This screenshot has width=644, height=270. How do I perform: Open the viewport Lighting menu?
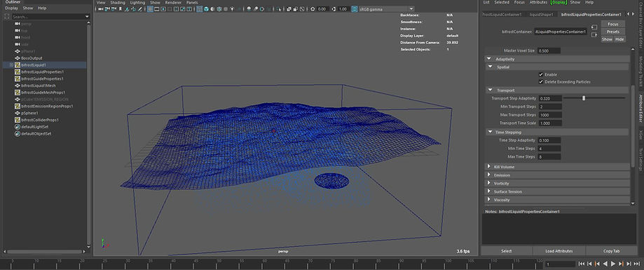pyautogui.click(x=137, y=3)
